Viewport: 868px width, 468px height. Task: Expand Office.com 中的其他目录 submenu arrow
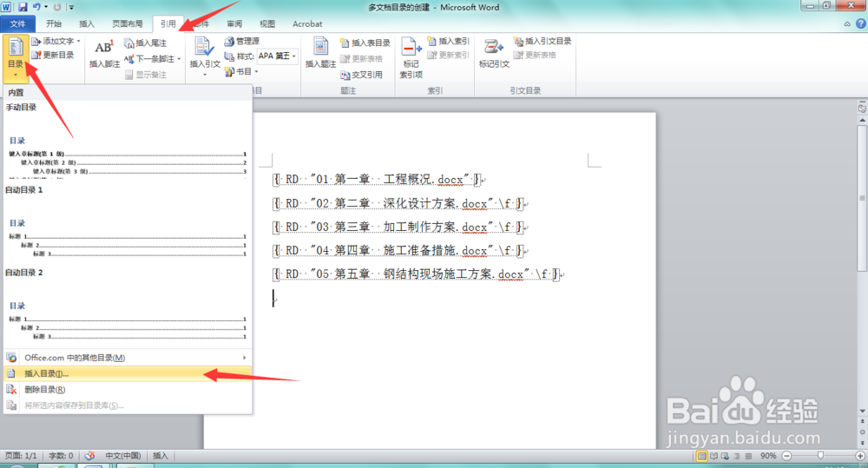[x=244, y=358]
